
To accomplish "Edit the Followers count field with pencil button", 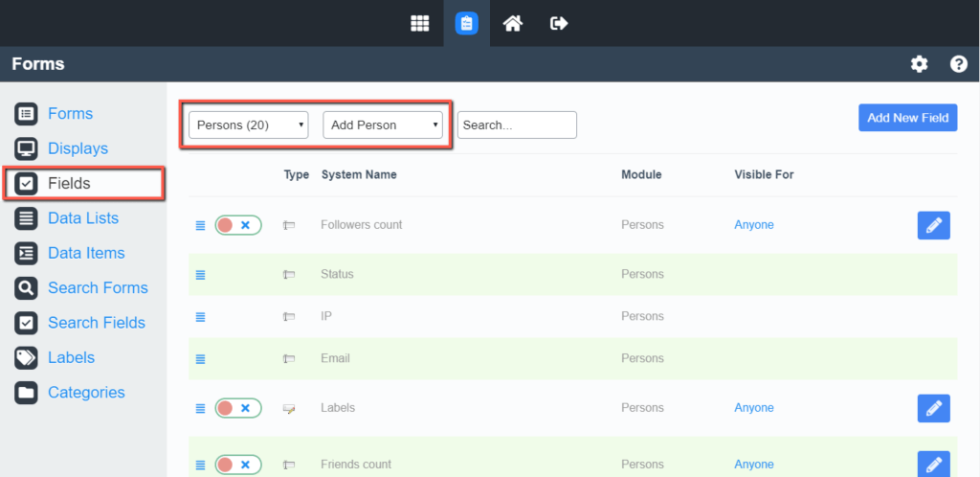I will pos(934,225).
